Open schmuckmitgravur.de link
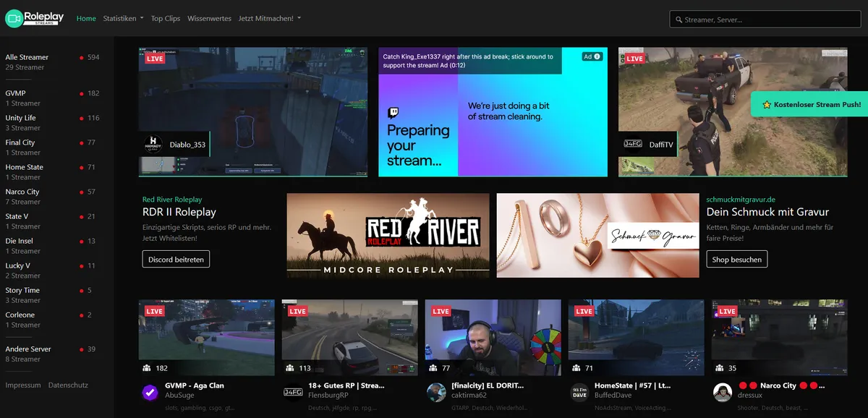 (741, 200)
